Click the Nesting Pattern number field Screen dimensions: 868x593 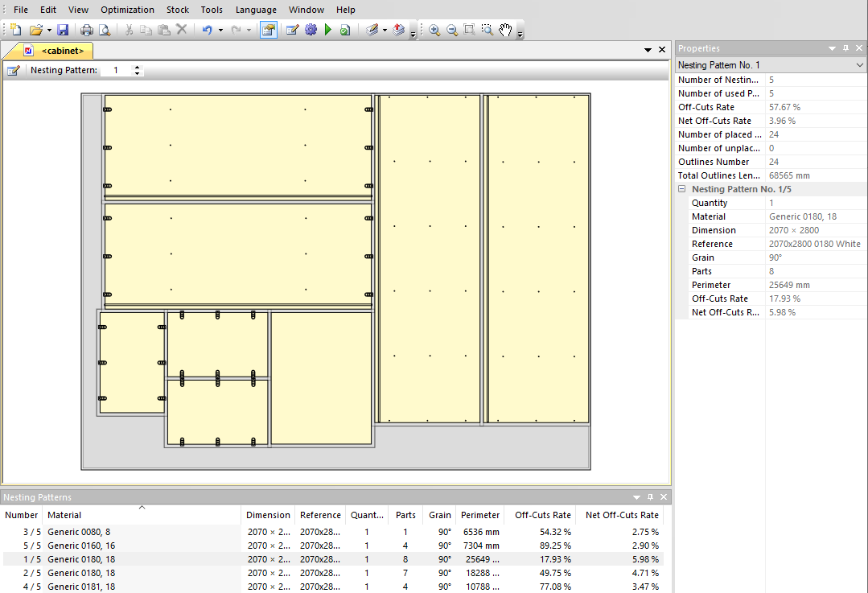[x=117, y=70]
